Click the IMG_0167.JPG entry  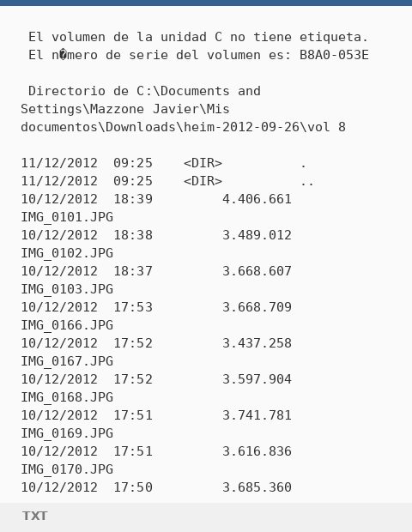point(67,361)
